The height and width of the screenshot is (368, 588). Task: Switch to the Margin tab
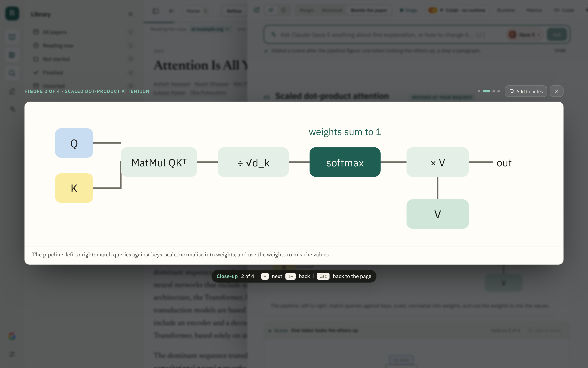[x=307, y=10]
